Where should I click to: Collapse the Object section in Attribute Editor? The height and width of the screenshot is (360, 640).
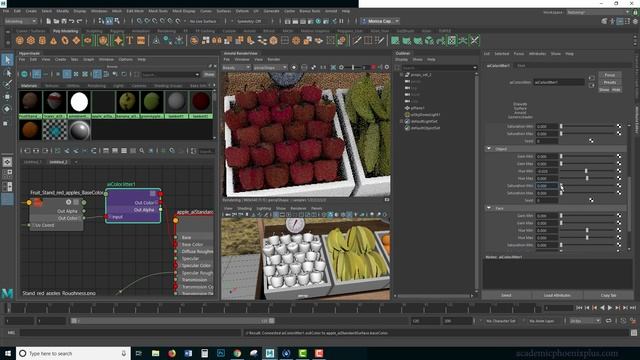coord(489,149)
